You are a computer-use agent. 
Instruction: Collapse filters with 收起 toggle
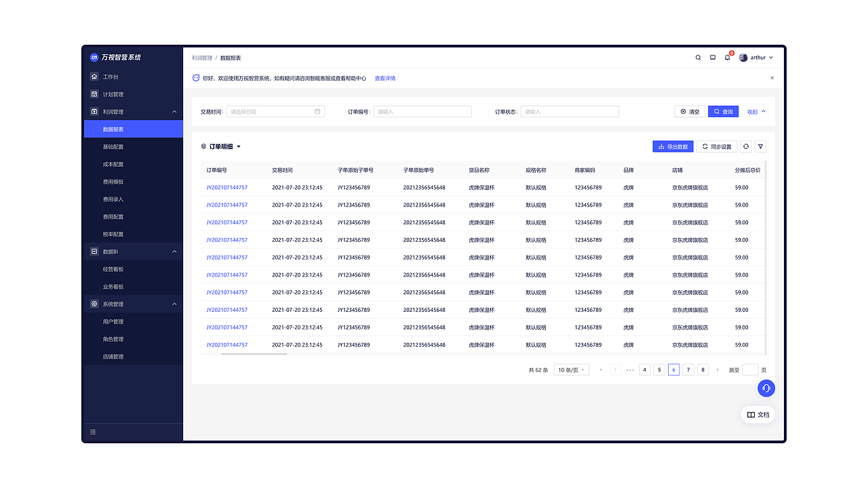click(x=756, y=112)
